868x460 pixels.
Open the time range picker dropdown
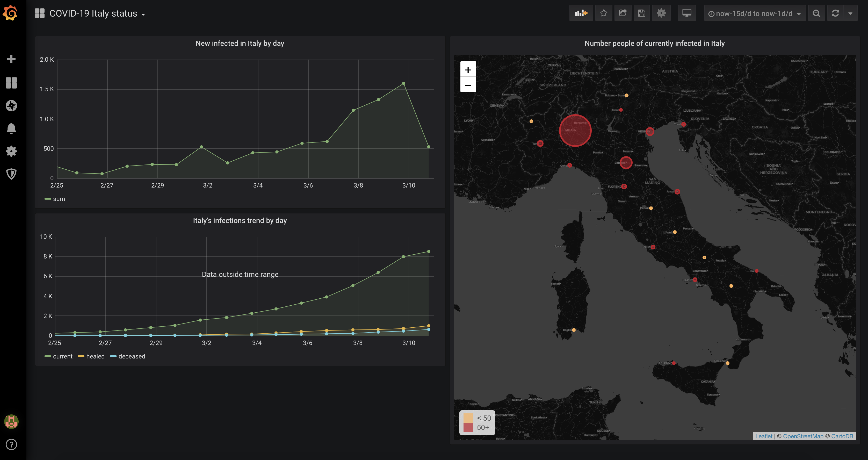754,13
